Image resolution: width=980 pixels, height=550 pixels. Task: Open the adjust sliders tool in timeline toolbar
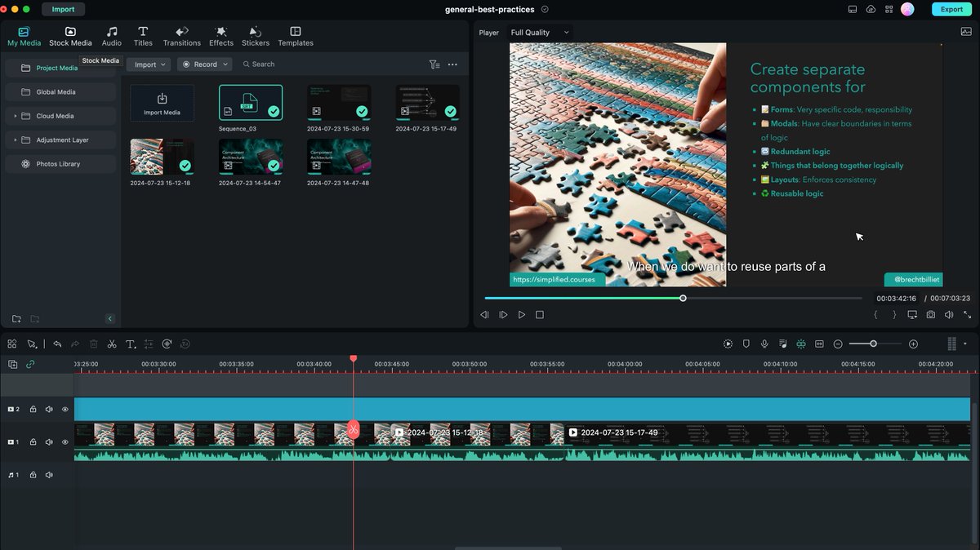[x=149, y=344]
